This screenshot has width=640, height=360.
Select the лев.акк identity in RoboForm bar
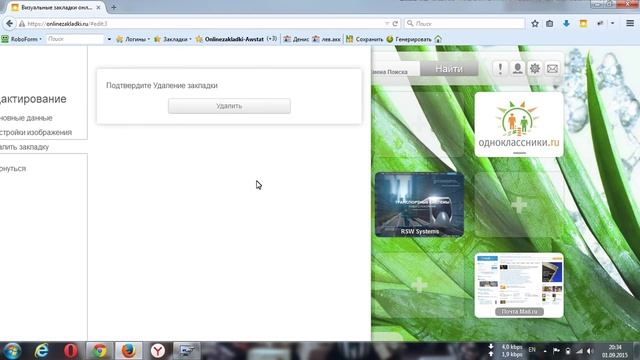(326, 39)
